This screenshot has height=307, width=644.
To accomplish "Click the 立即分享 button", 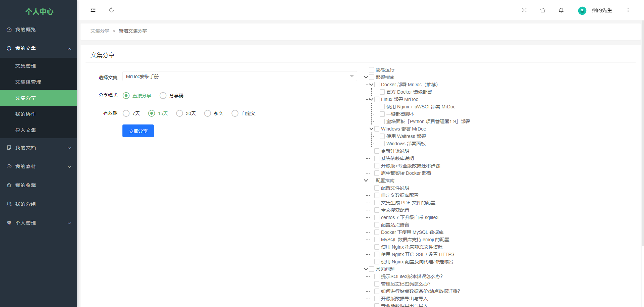I will coord(138,131).
